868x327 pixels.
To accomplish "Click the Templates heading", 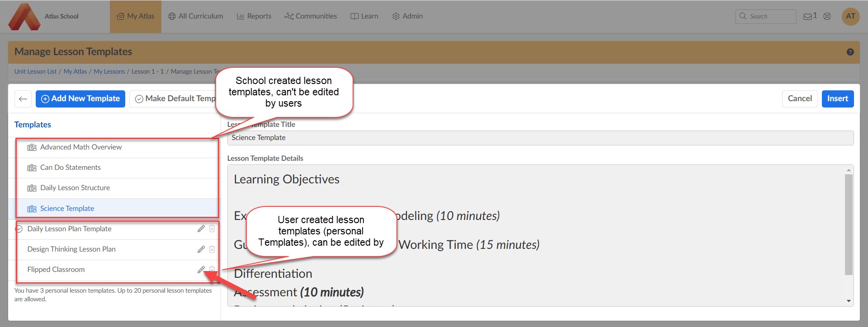I will click(x=33, y=125).
